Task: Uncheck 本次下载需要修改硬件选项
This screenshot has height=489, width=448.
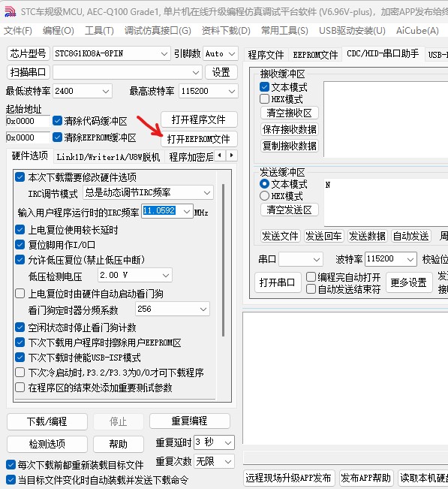Action: pyautogui.click(x=20, y=177)
